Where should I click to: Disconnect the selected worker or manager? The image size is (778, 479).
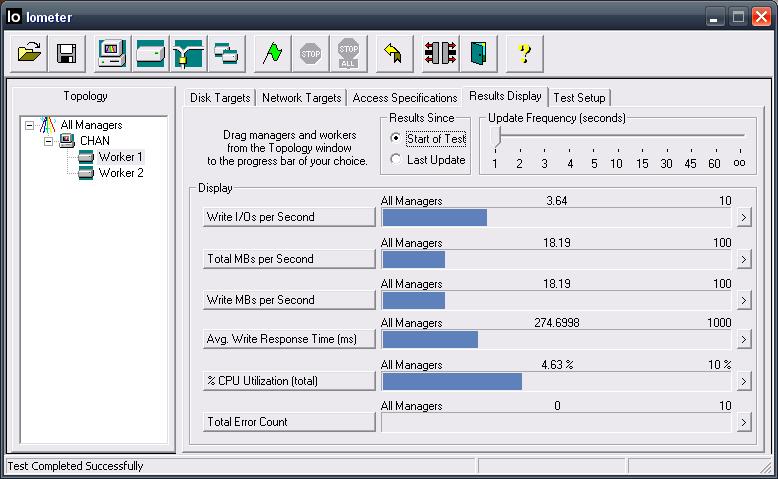click(440, 53)
